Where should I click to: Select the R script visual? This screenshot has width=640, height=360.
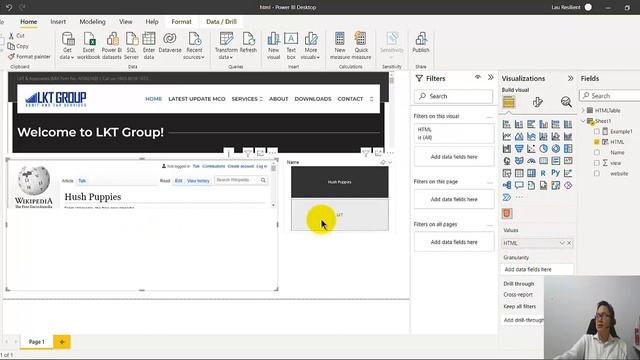[543, 173]
